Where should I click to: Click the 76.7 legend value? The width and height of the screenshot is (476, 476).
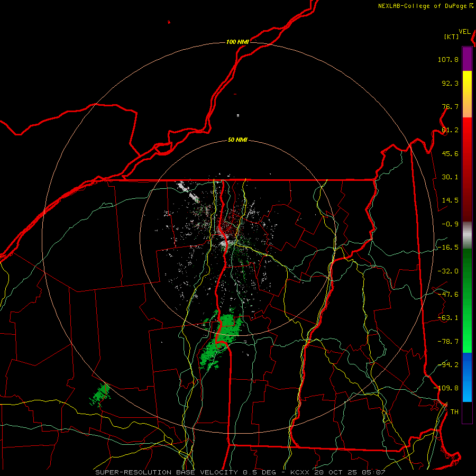[450, 106]
